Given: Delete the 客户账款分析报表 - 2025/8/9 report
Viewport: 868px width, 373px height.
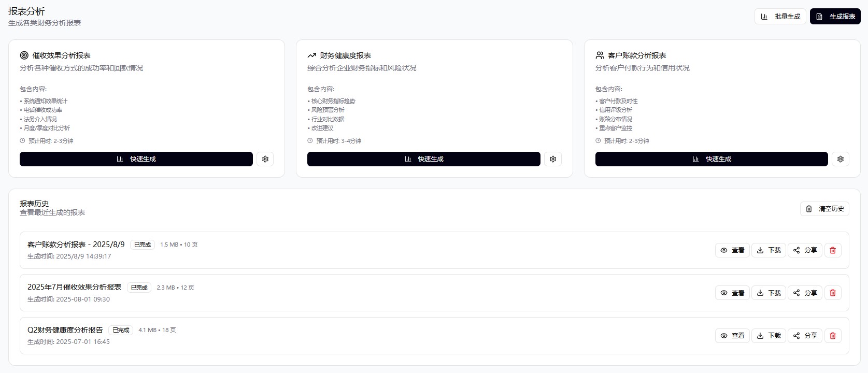Looking at the screenshot, I should (833, 250).
